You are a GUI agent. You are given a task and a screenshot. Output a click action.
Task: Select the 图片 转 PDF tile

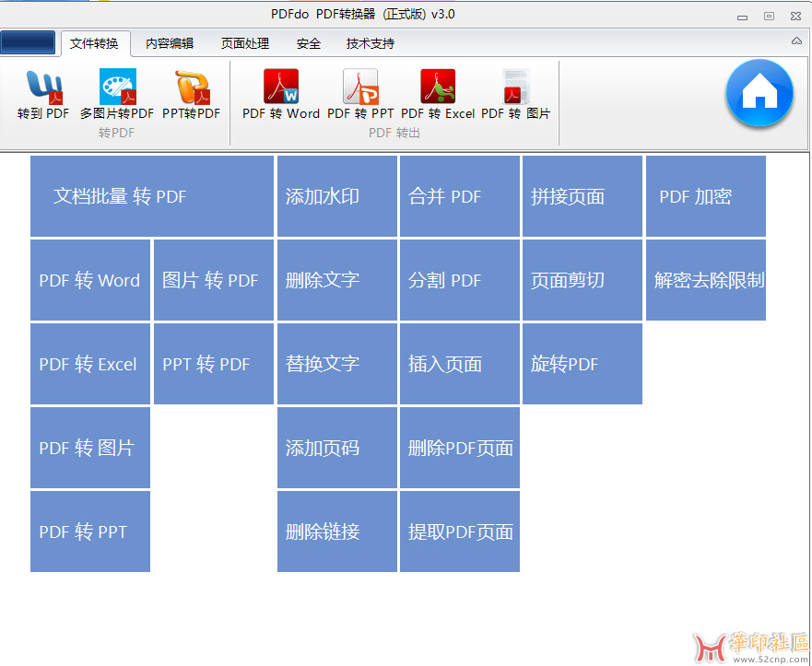(214, 280)
